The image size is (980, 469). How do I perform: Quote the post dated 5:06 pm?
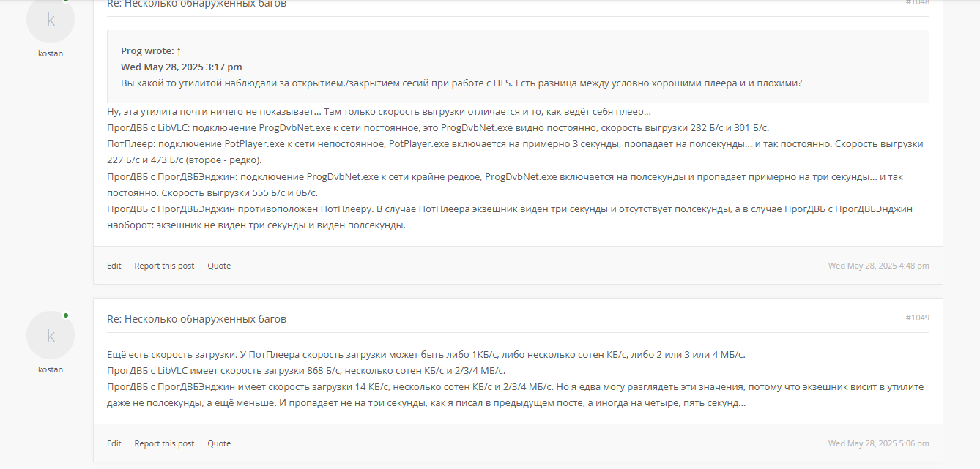point(219,443)
